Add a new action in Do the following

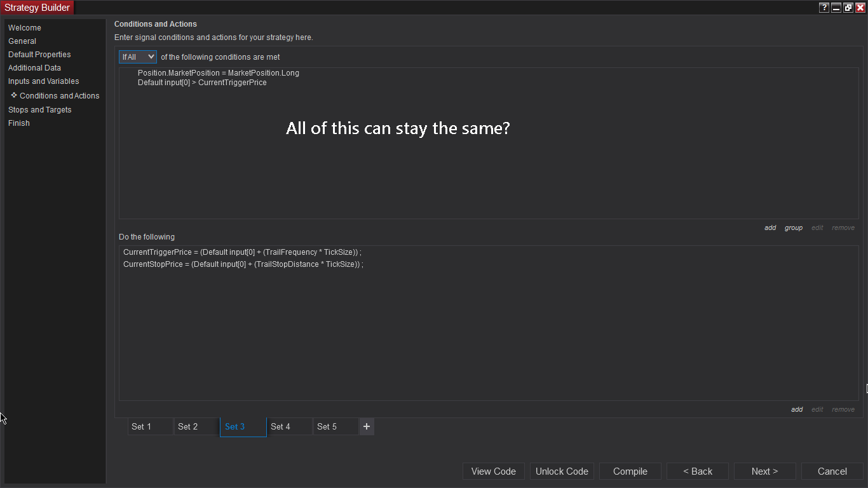(797, 410)
